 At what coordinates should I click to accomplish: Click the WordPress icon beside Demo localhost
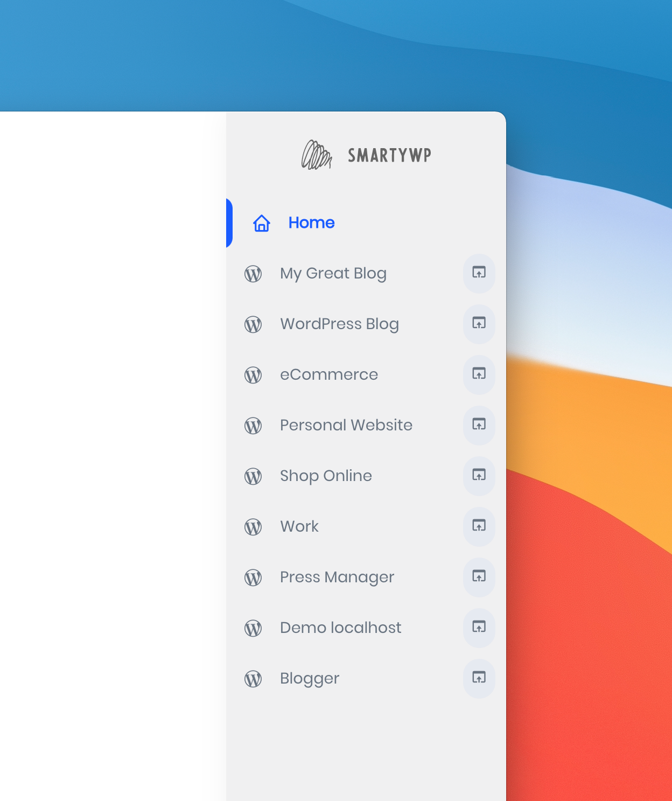[253, 628]
